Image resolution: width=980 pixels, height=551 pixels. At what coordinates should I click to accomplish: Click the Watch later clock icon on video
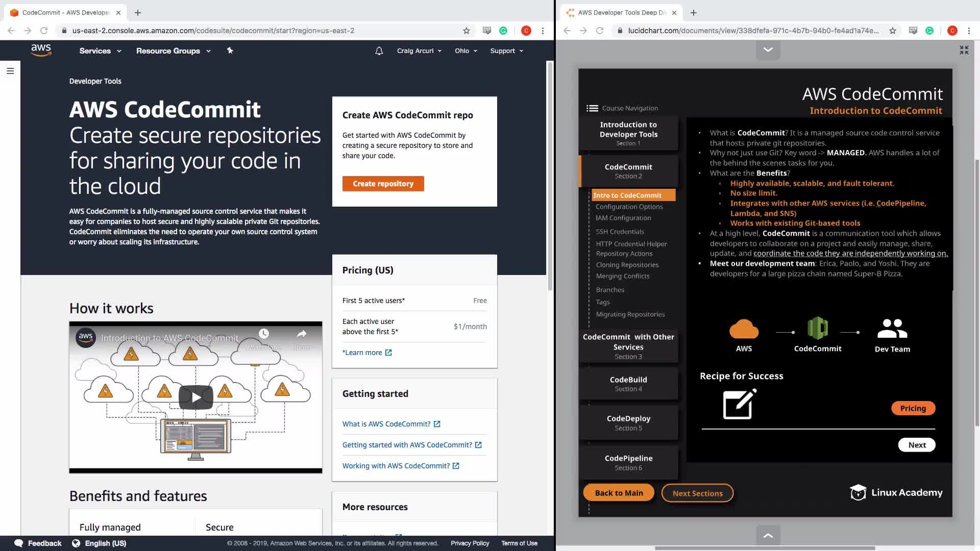point(264,334)
